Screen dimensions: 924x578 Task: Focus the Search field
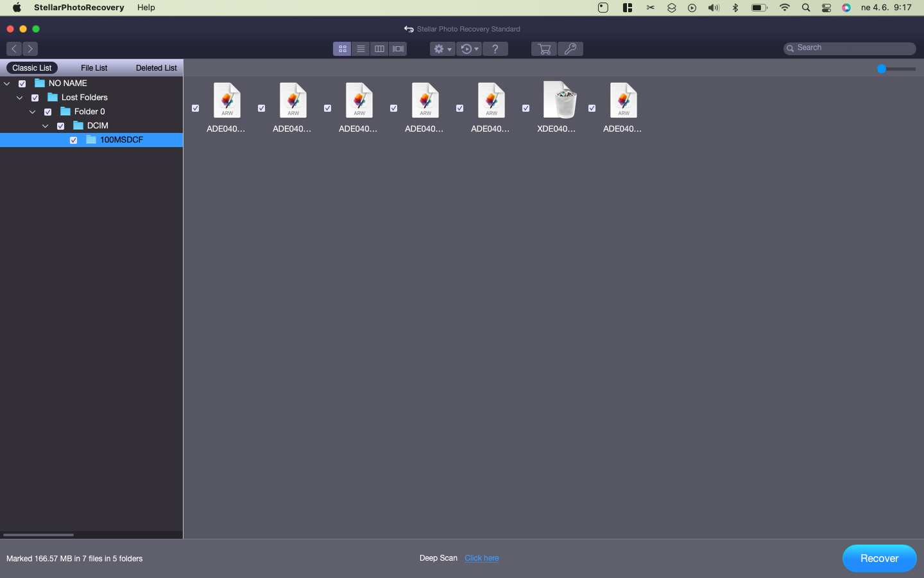pos(850,48)
